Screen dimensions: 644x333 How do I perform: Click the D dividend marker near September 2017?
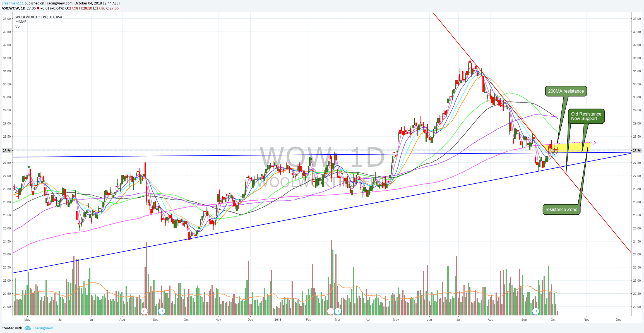(x=162, y=311)
